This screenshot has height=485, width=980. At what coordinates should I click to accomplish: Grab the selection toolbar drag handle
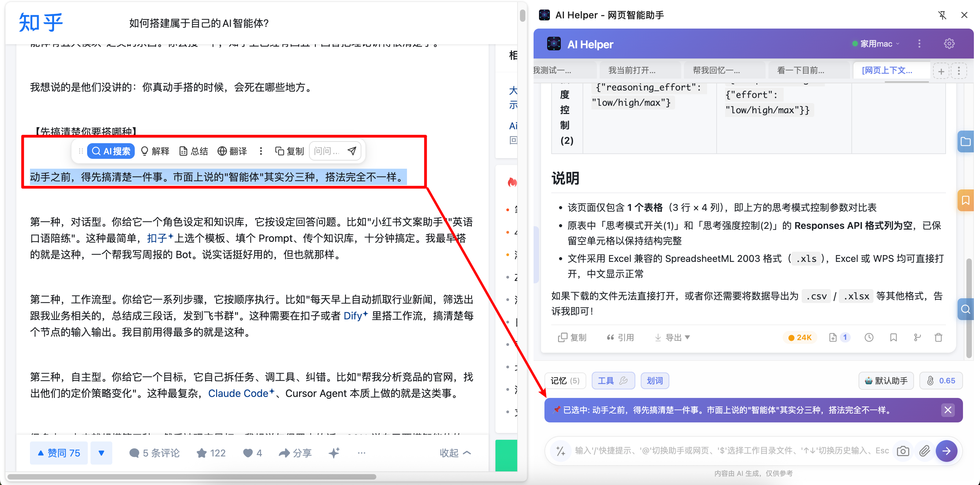81,151
